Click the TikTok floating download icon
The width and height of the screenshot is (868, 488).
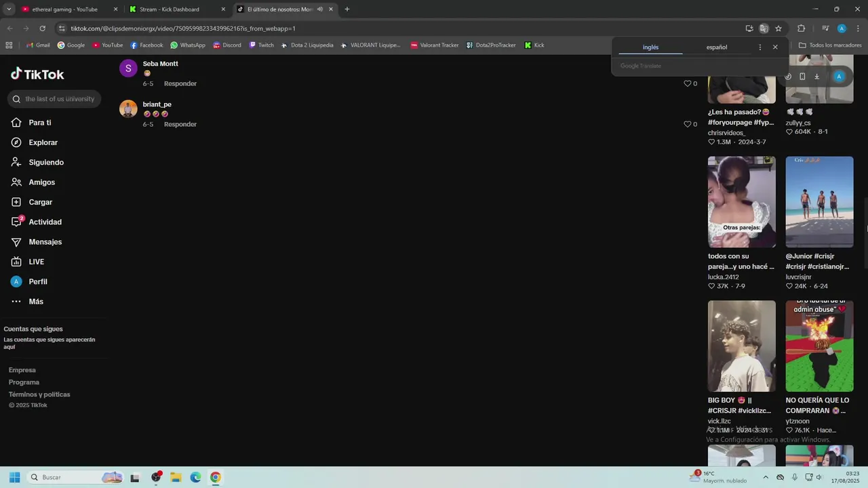[x=816, y=77]
